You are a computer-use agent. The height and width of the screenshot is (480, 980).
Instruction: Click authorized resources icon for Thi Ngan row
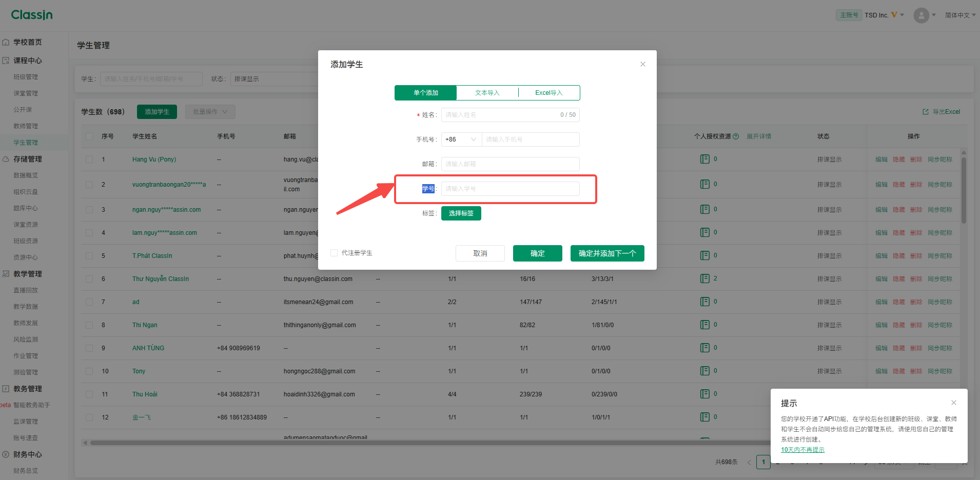point(705,325)
